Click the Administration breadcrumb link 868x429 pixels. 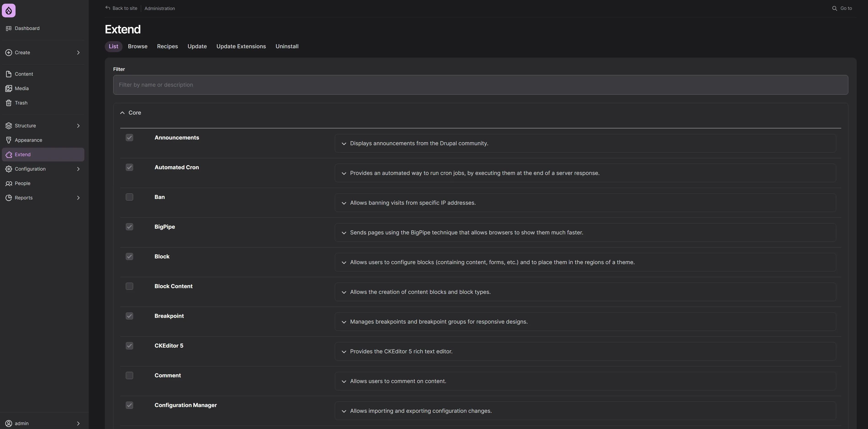click(159, 8)
